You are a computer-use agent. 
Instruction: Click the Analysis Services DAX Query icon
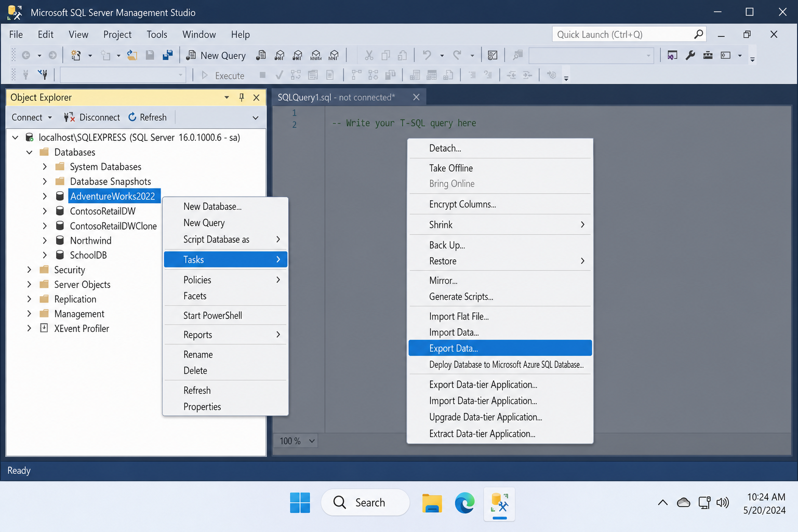pos(334,55)
